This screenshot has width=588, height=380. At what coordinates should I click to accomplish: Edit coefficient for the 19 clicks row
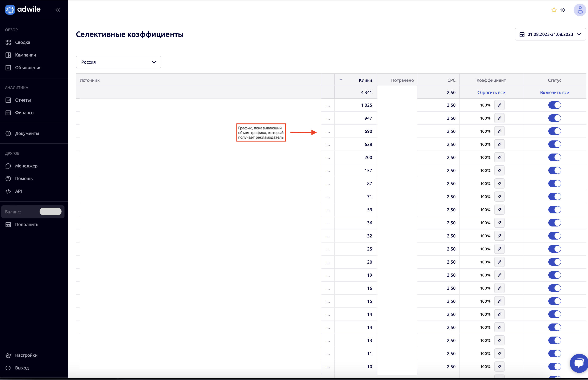point(499,275)
